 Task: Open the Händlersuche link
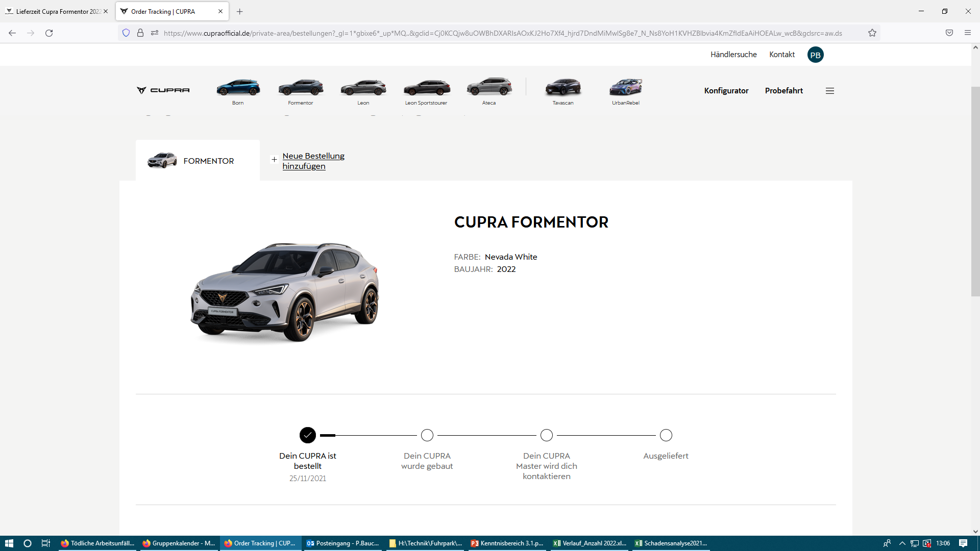733,55
